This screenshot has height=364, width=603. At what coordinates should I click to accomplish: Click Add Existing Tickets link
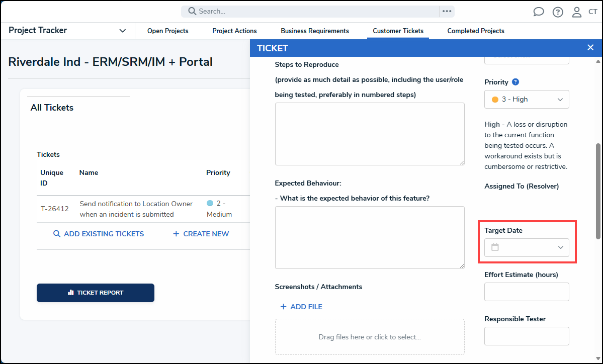pos(99,234)
